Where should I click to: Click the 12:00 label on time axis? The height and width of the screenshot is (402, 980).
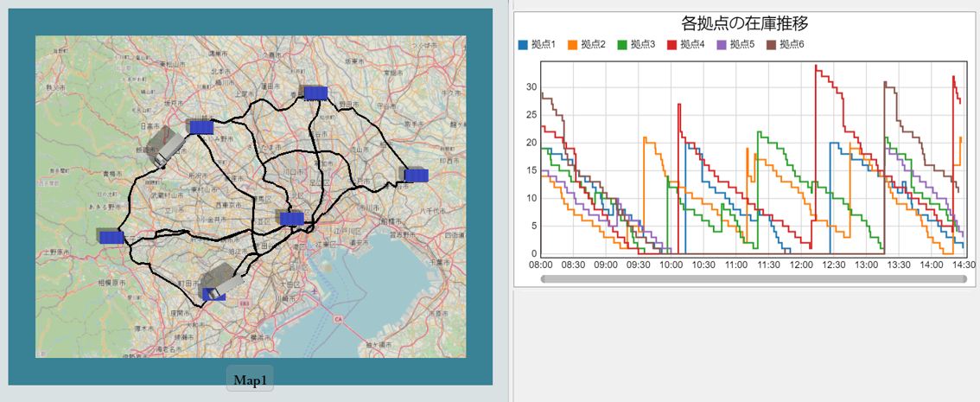(802, 265)
